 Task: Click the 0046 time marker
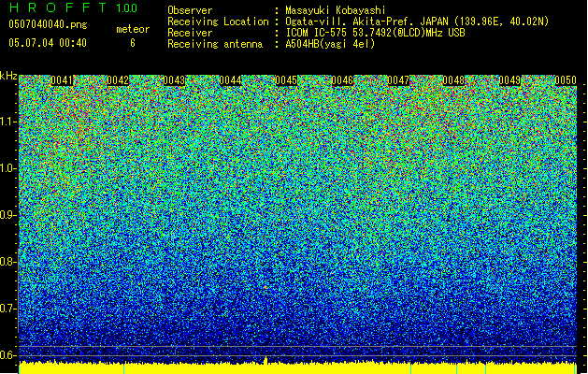point(342,80)
